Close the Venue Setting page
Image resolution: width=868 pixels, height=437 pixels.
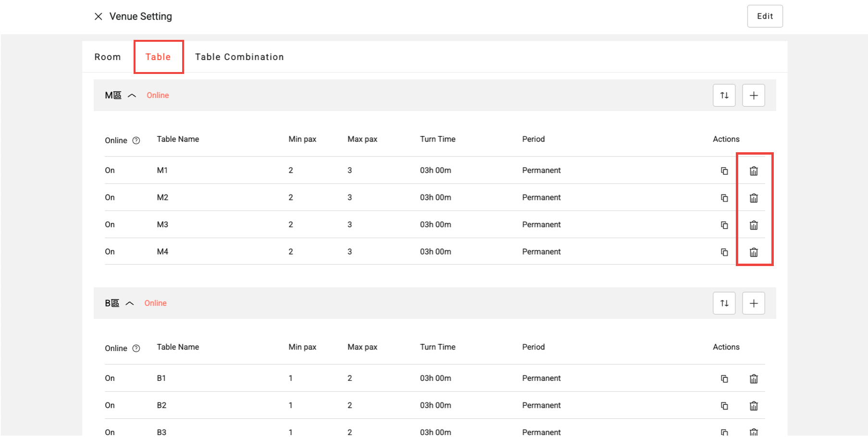coord(99,16)
